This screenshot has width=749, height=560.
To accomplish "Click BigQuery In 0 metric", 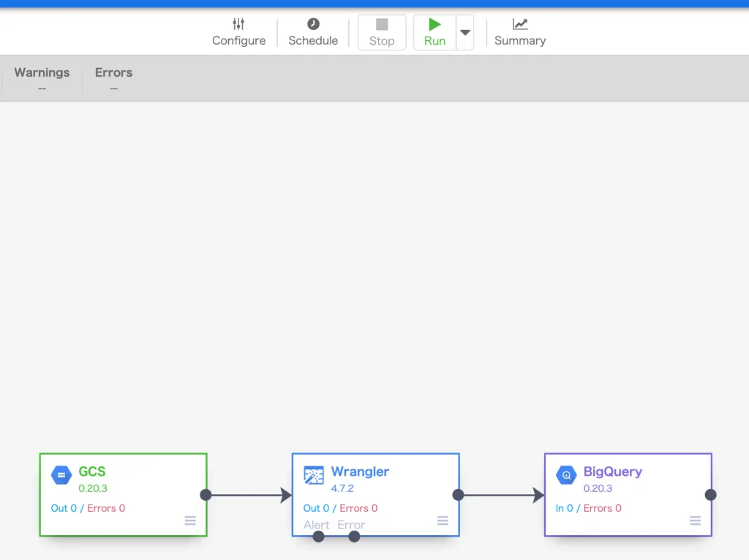I will 564,508.
